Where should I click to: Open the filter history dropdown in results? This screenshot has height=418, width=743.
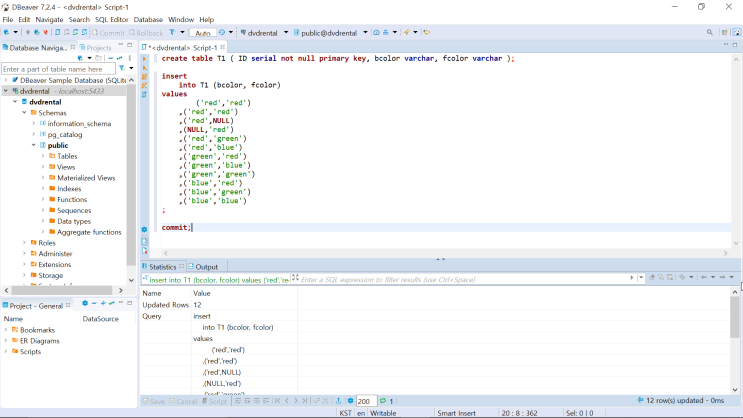coord(641,278)
